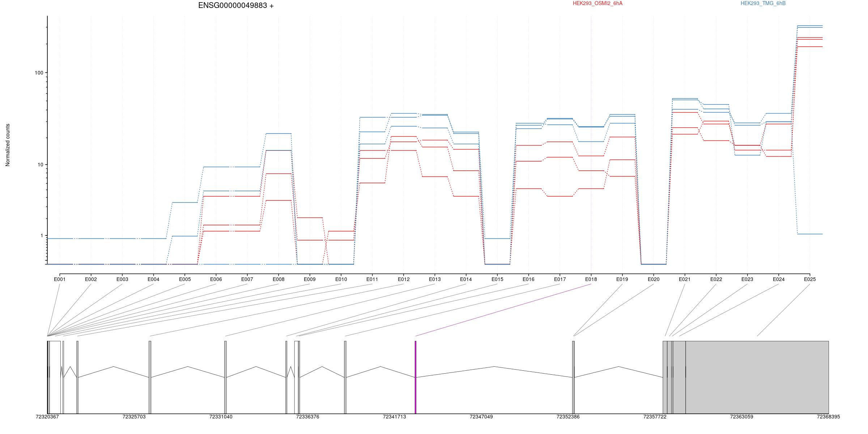Image resolution: width=868 pixels, height=434 pixels.
Task: Select exon label E009
Action: point(310,279)
